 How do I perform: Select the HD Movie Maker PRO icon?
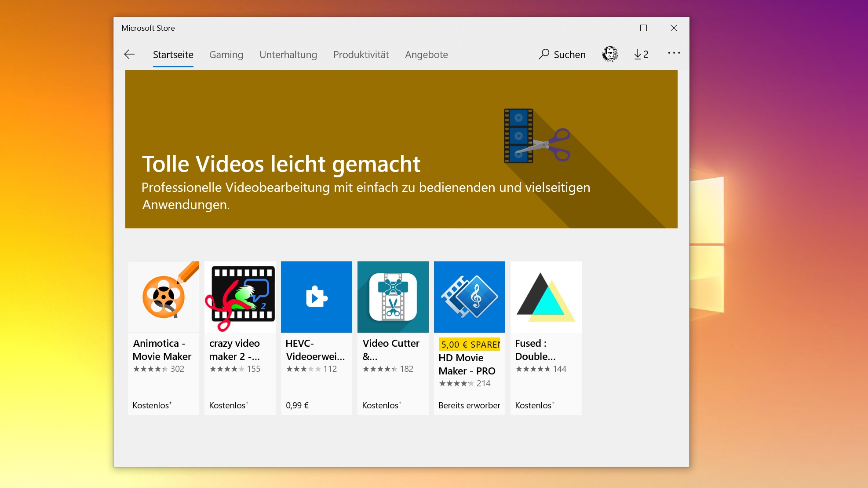470,297
